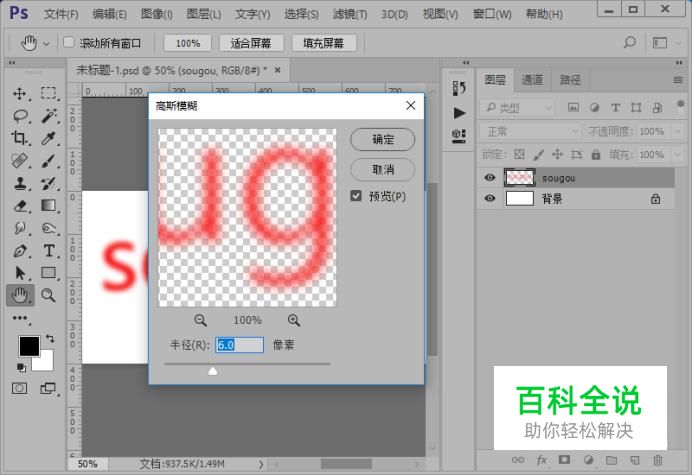Open the Window menu
The image size is (692, 475).
[492, 14]
